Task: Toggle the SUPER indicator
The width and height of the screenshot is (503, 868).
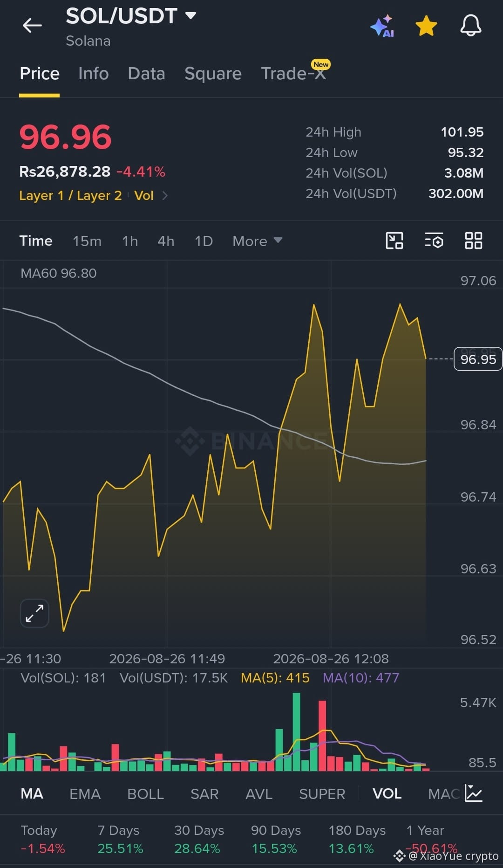Action: coord(322,793)
